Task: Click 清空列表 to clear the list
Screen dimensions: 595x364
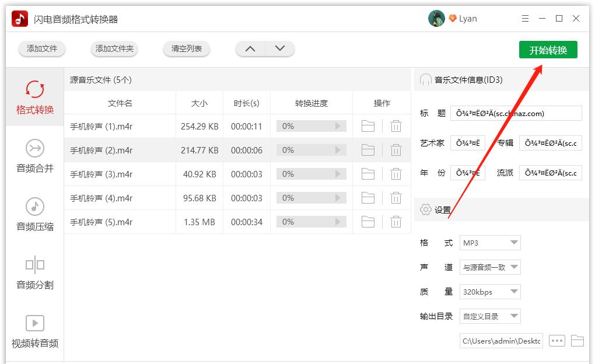Action: pos(186,50)
